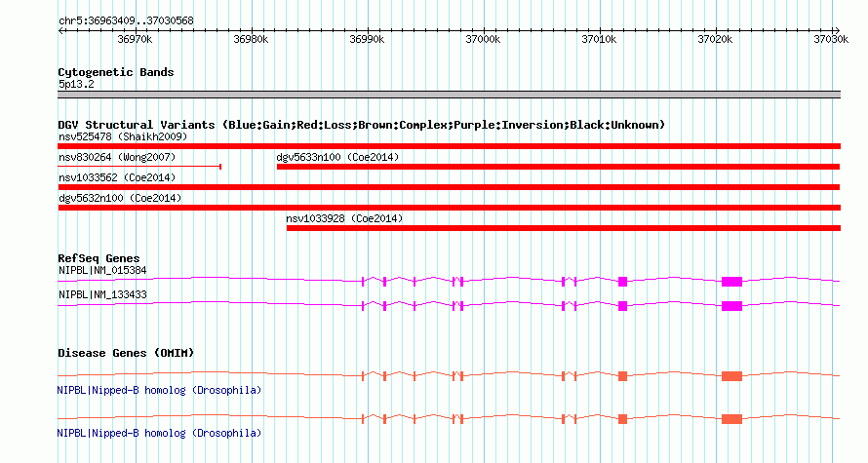Open variant label nsv1033928 (Coe2014)
This screenshot has height=463, width=868.
click(x=344, y=218)
